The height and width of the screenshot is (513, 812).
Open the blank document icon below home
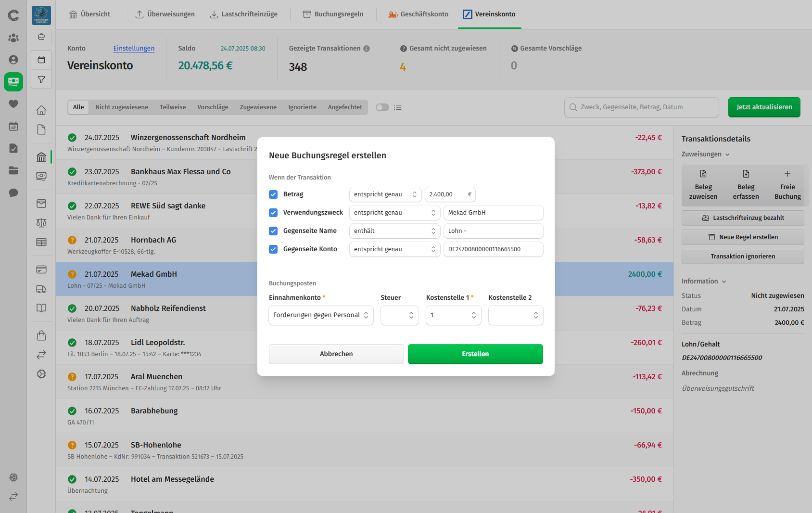pos(41,129)
